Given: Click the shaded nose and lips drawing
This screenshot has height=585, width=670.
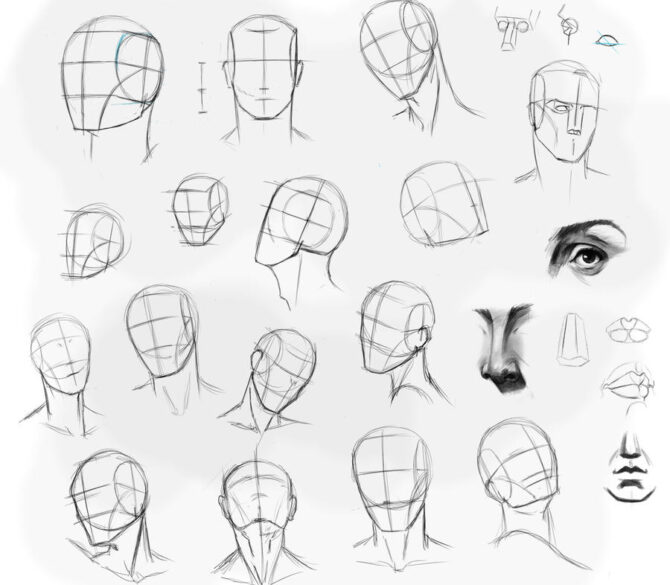Looking at the screenshot, I should click(632, 467).
